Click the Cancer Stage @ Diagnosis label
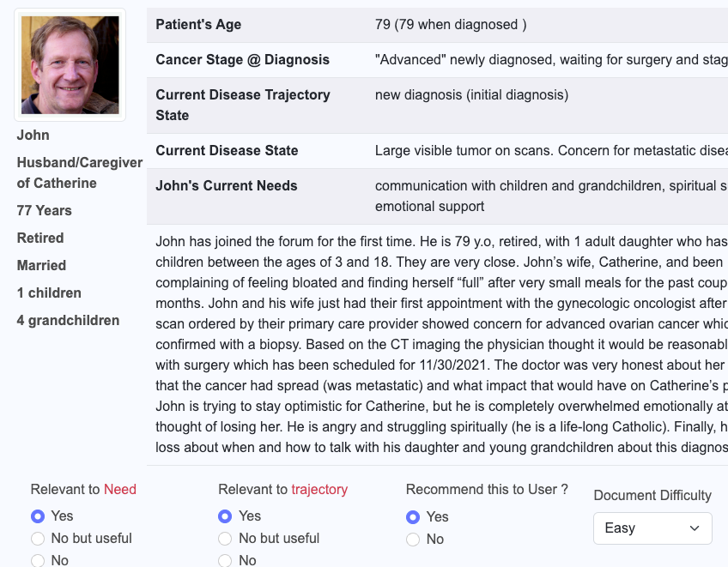This screenshot has height=567, width=728. point(242,60)
